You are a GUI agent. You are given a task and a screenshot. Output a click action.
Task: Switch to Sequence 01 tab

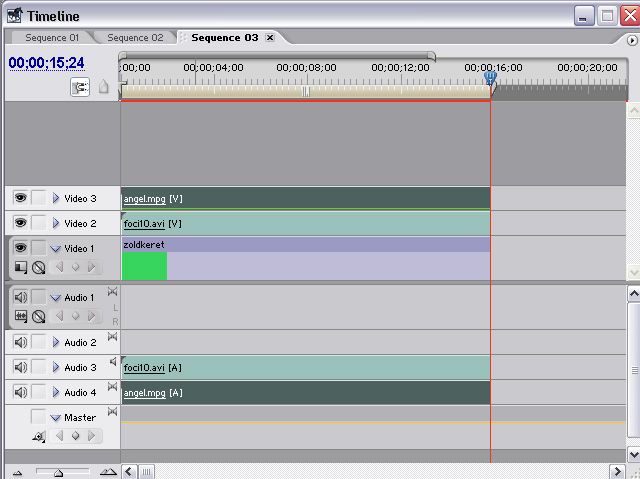[x=51, y=38]
